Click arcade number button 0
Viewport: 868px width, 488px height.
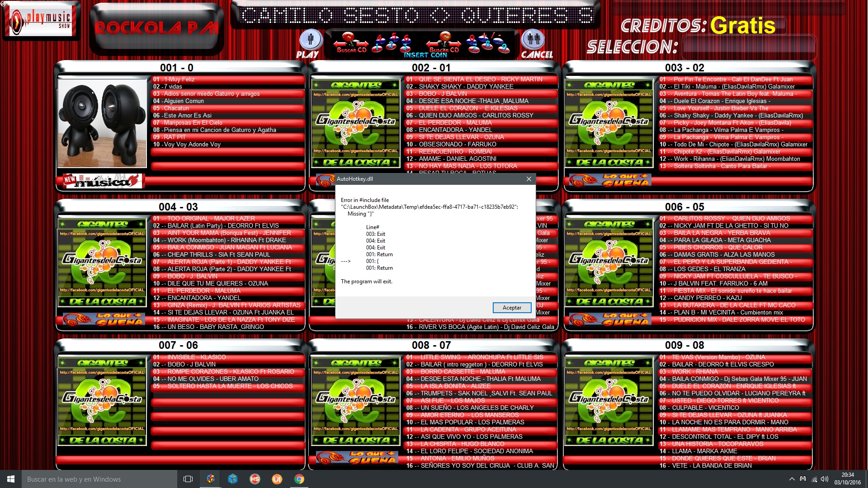click(472, 39)
